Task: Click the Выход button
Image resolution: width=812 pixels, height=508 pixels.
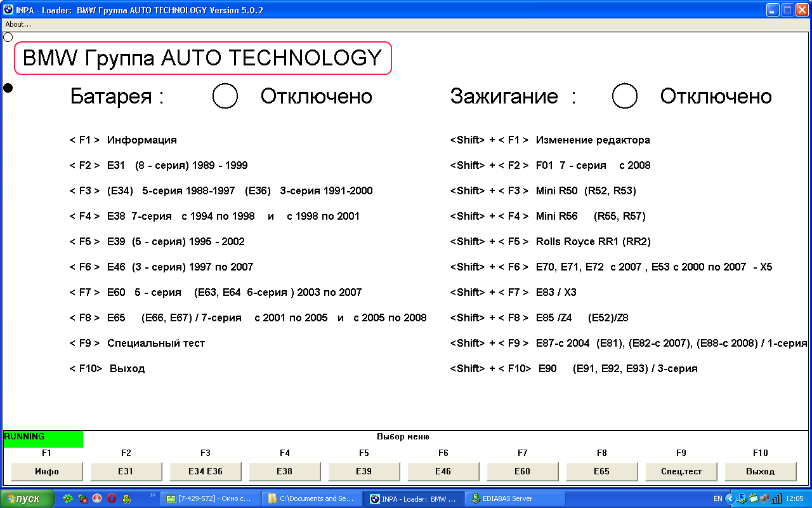Action: pyautogui.click(x=761, y=471)
